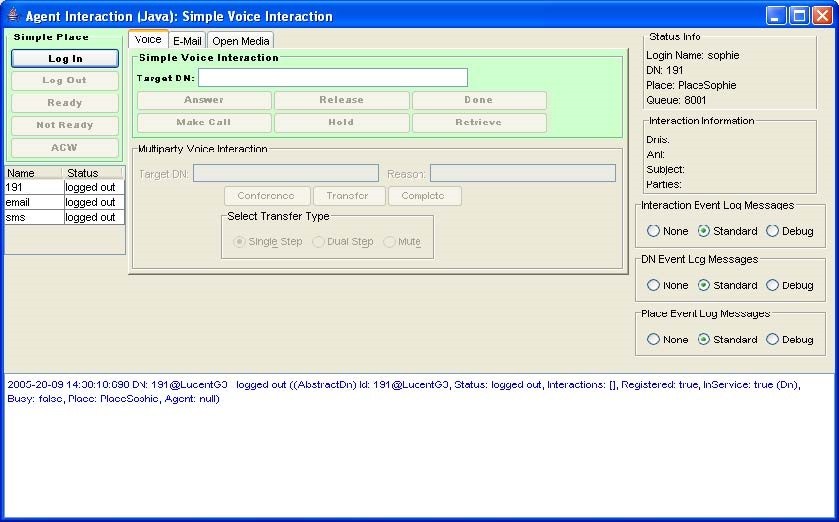Click the multiparty Target DN field
Image resolution: width=839 pixels, height=522 pixels.
point(286,173)
